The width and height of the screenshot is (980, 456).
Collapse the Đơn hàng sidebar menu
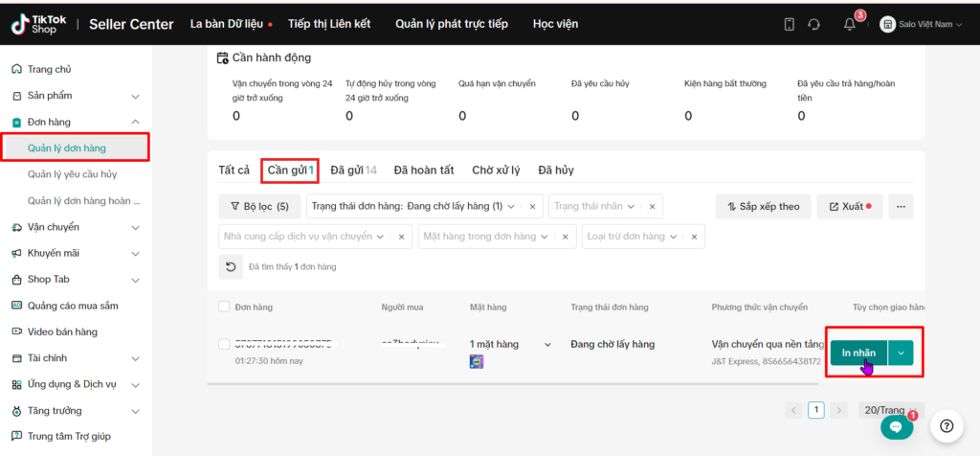click(136, 122)
